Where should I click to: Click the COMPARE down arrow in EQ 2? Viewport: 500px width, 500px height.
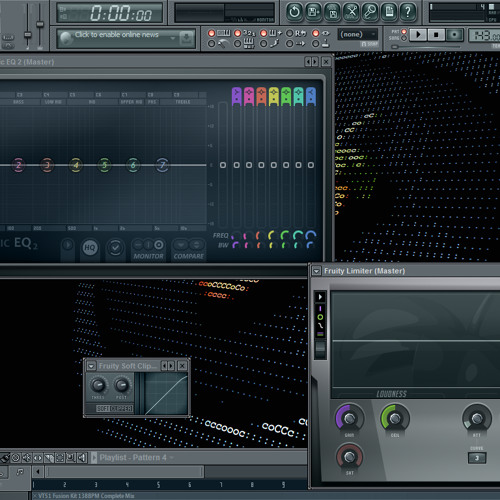pos(180,245)
